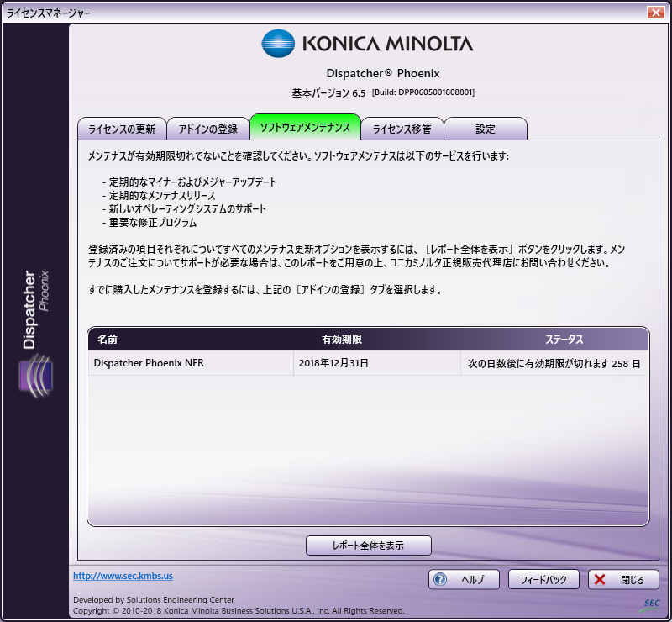Go to the ライセンス移管 tab
Screen dimensions: 672x622
[x=402, y=129]
